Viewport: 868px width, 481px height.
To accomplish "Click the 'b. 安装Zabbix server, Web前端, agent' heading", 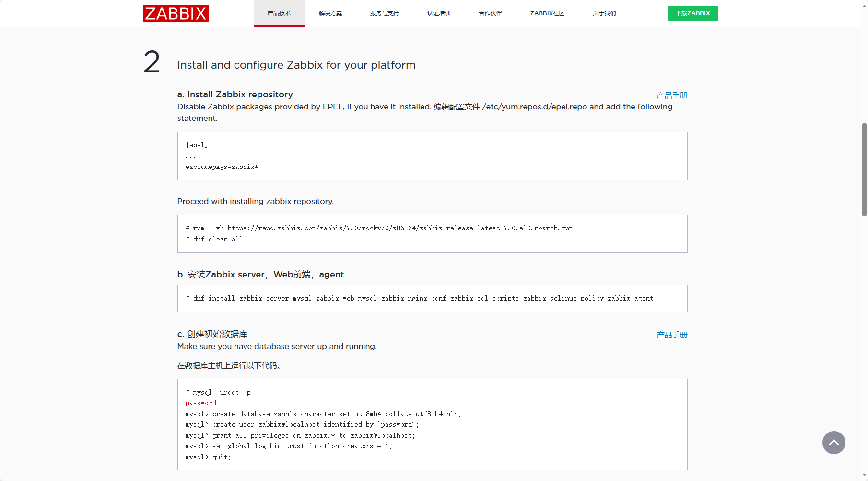I will pos(260,275).
